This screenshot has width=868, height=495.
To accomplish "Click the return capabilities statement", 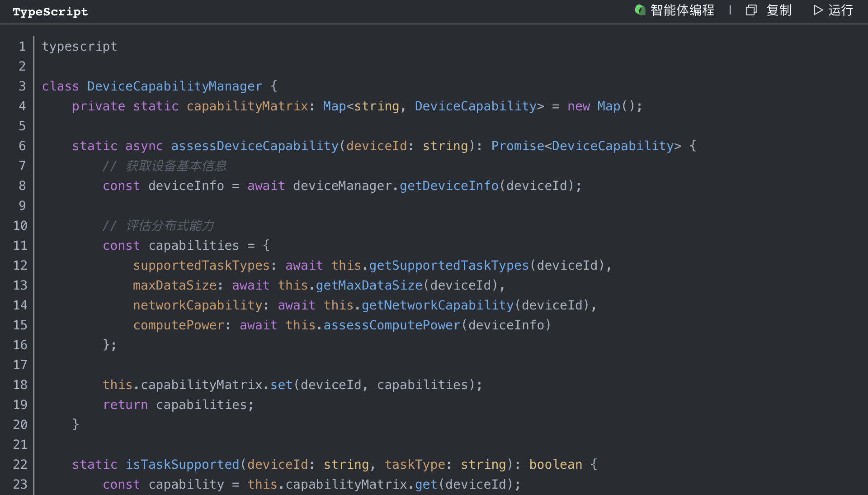I will pos(178,405).
